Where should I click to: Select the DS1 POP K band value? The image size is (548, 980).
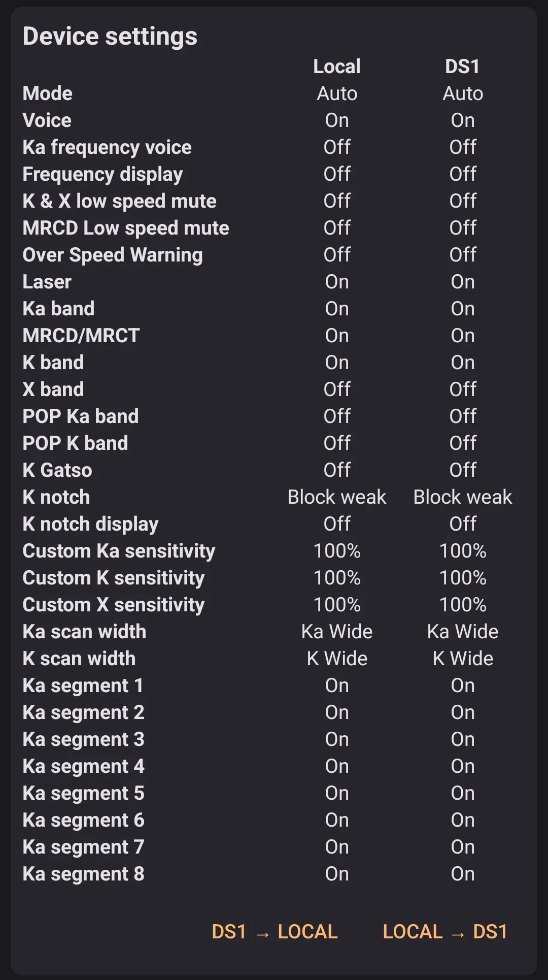coord(463,443)
